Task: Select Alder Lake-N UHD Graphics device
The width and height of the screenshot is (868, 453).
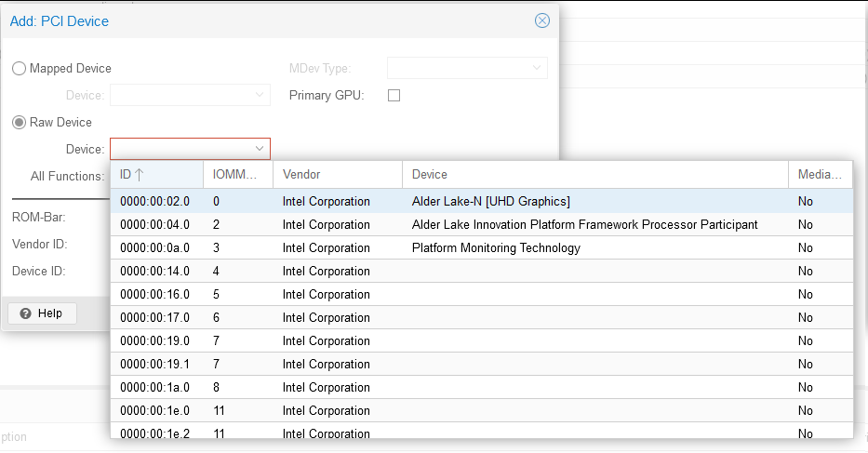Action: (482, 202)
